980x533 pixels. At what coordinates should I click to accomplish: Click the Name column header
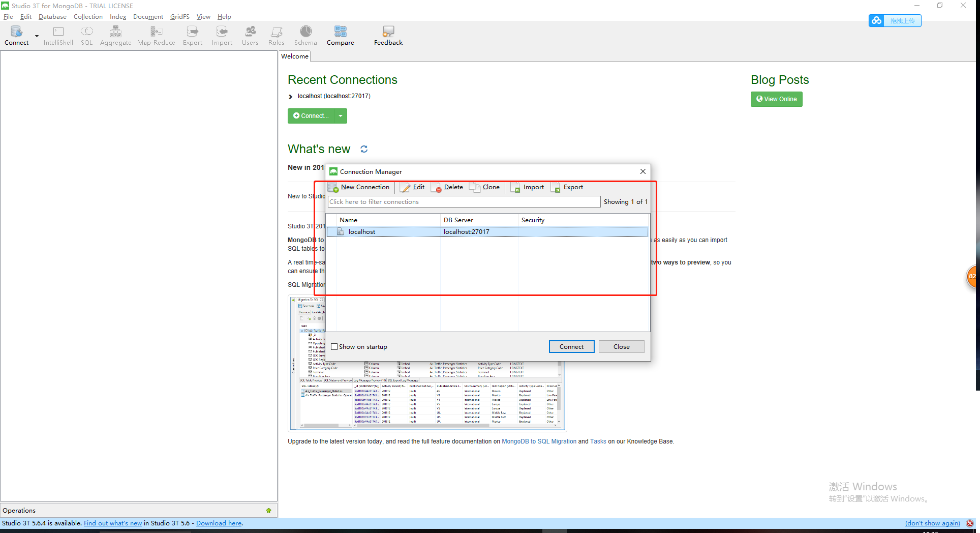389,220
